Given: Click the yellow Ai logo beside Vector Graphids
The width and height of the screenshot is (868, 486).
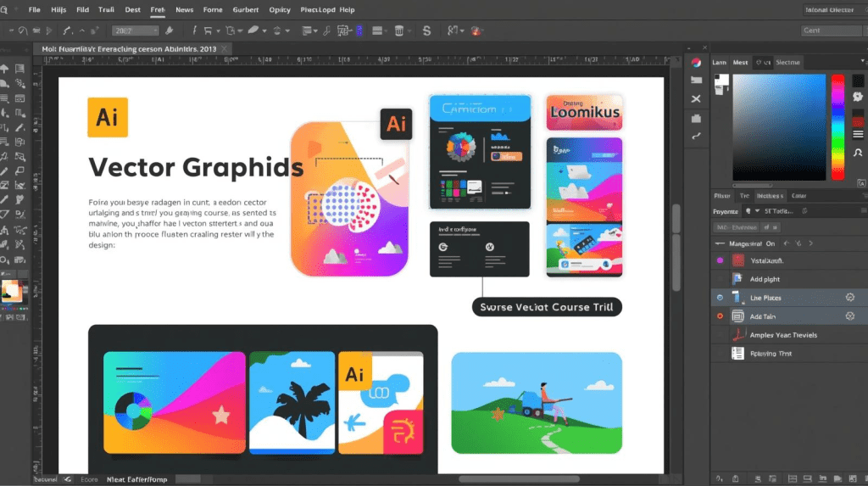Looking at the screenshot, I should 108,118.
